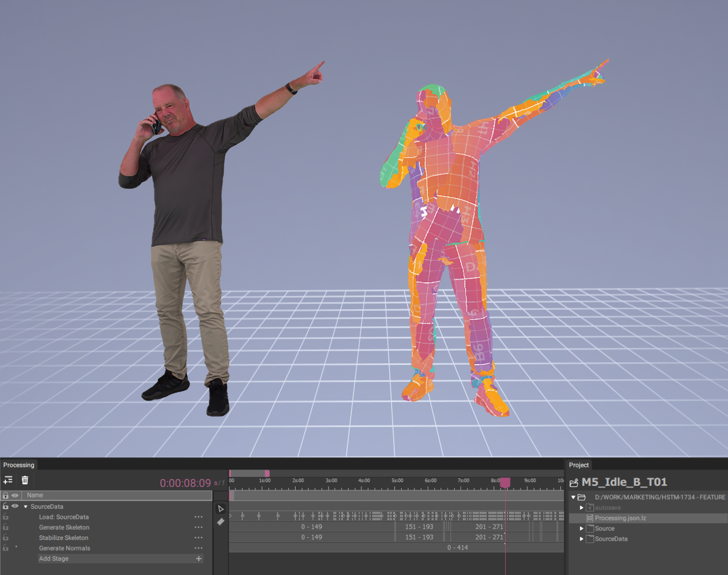Image resolution: width=728 pixels, height=575 pixels.
Task: Collapse the D:/WORK root folder triangle
Action: pyautogui.click(x=573, y=497)
